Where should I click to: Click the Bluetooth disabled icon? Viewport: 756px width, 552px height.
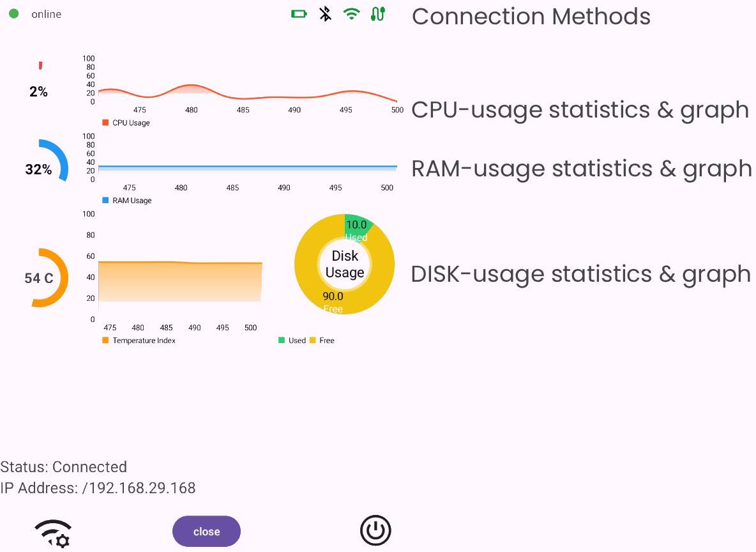click(325, 13)
